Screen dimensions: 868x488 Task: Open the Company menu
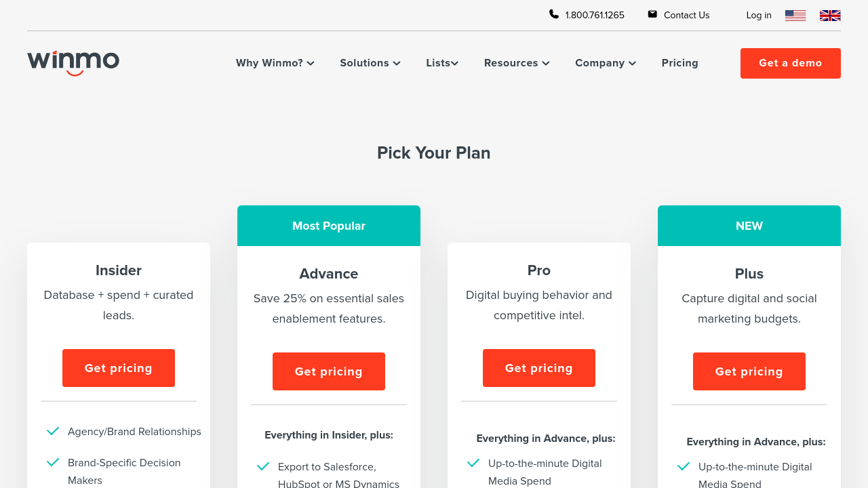tap(605, 63)
